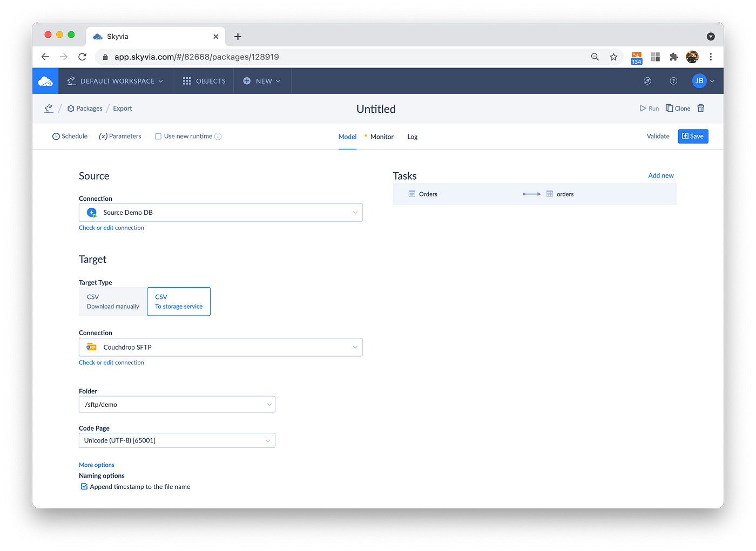The width and height of the screenshot is (756, 551).
Task: Open More options link in Target section
Action: [96, 465]
